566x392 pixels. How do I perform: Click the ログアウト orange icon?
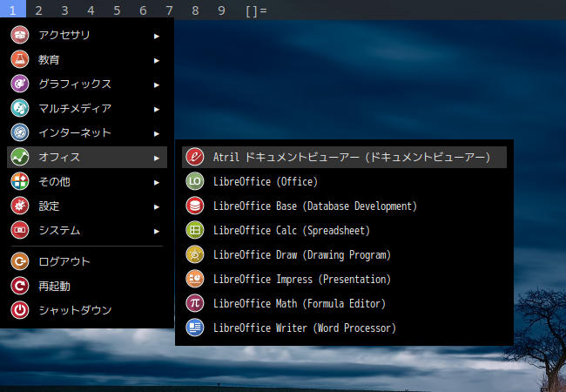click(19, 261)
